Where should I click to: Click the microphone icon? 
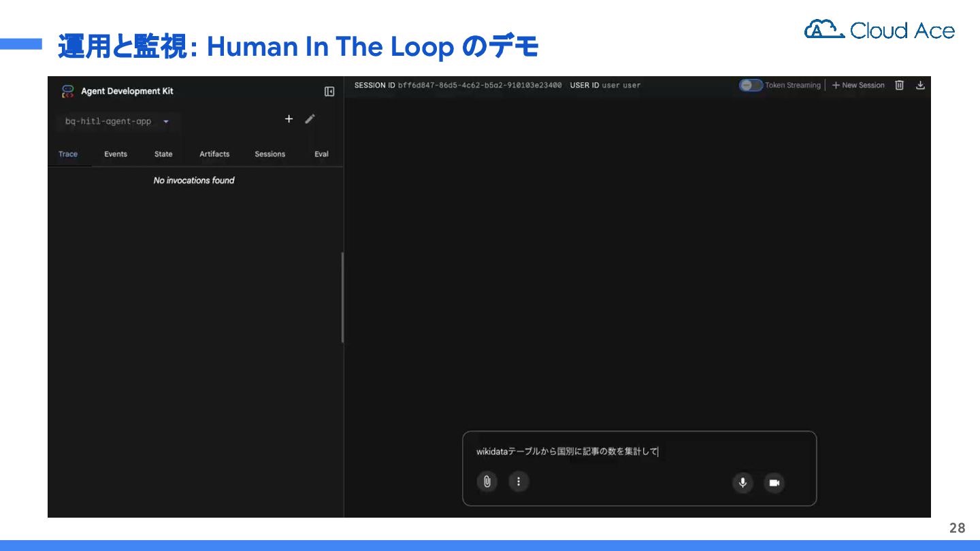742,483
